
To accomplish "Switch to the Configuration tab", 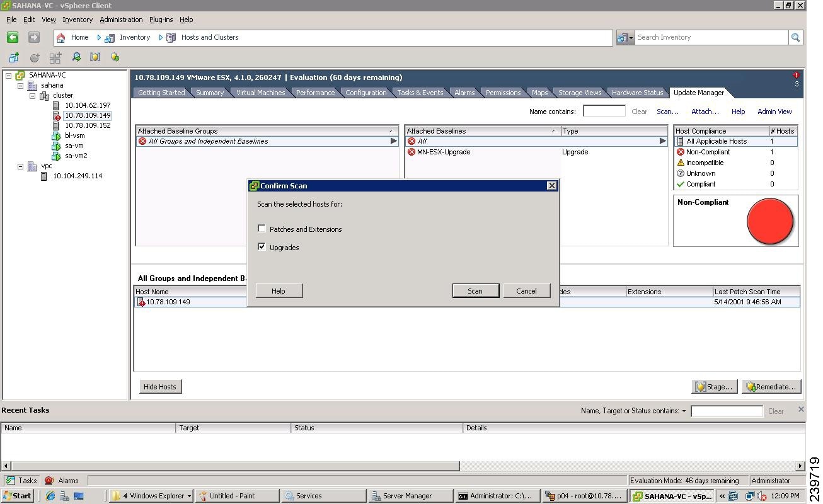I will tap(365, 93).
